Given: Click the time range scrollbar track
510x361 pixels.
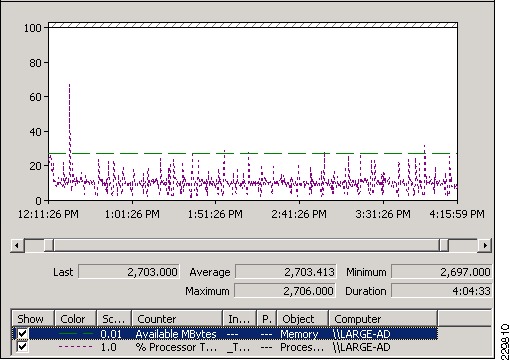Looking at the screenshot, I should [x=247, y=246].
